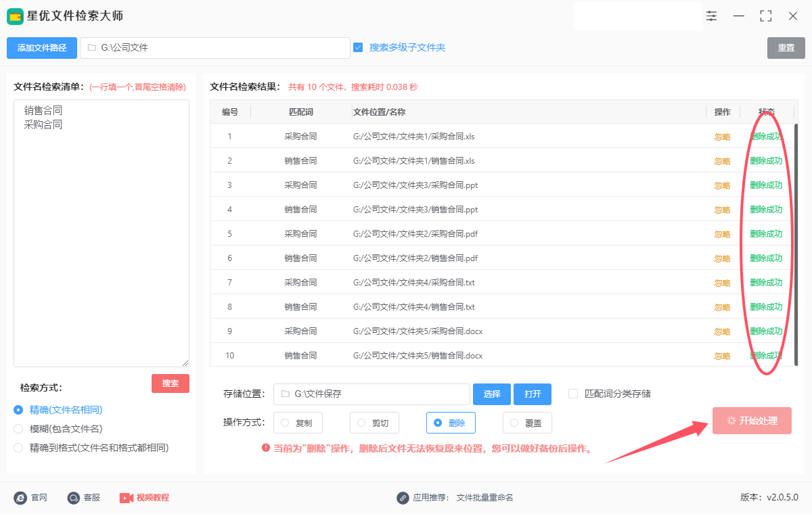Click the 匹配词 column header
The height and width of the screenshot is (514, 812).
(301, 112)
